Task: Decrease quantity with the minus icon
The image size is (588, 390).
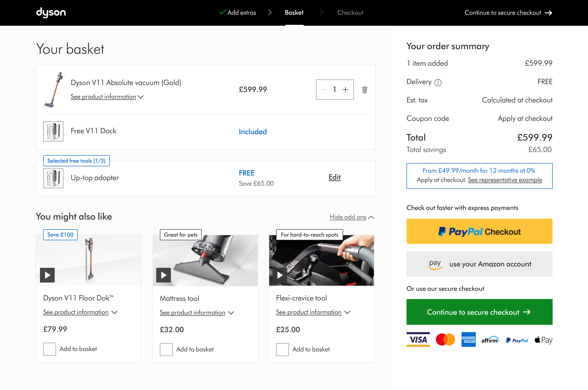Action: click(324, 90)
